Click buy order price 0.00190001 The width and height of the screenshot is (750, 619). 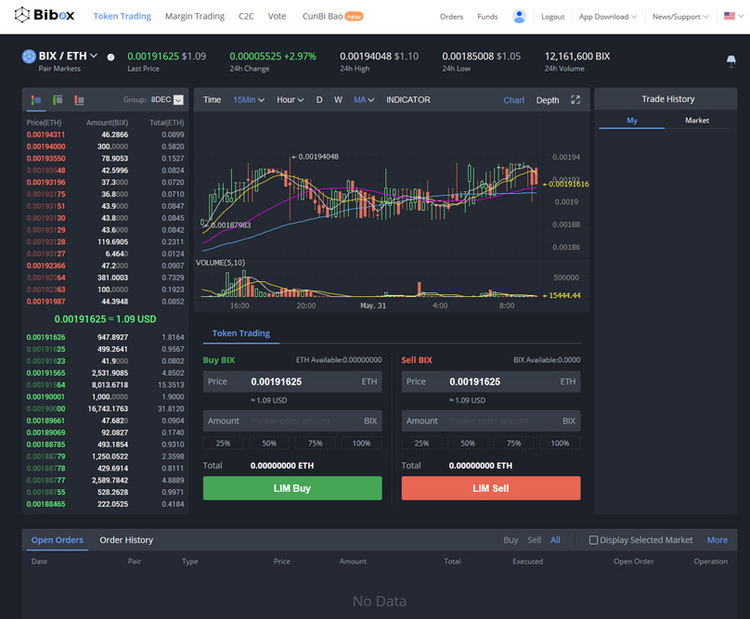[x=46, y=397]
